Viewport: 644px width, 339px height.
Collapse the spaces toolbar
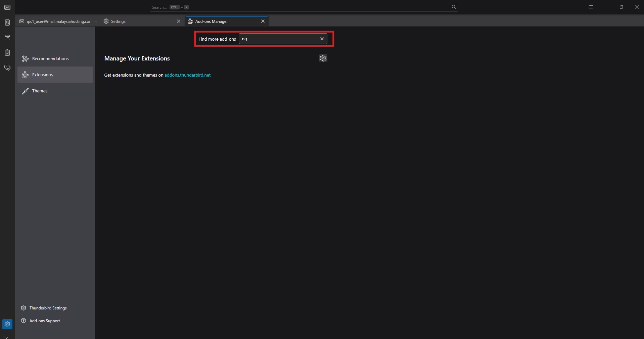coord(6,337)
